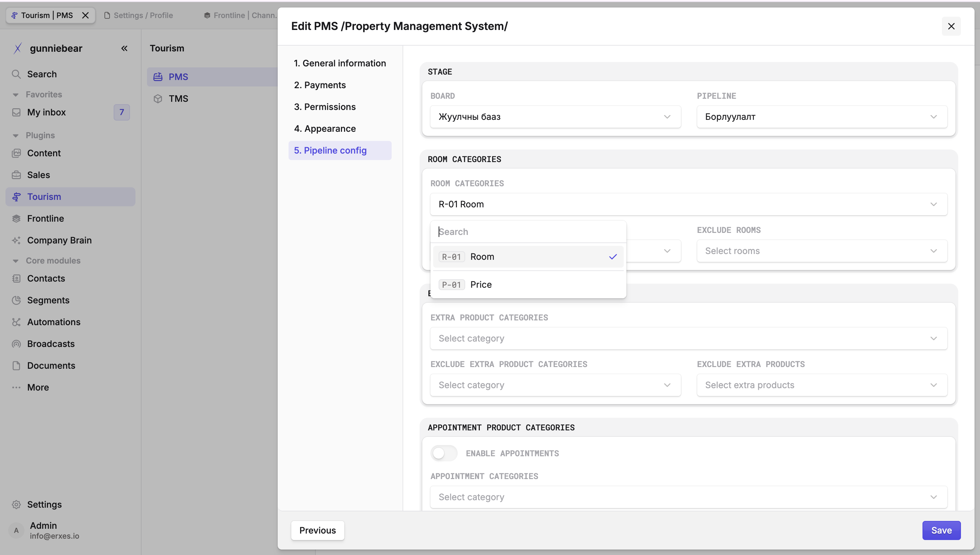This screenshot has width=980, height=555.
Task: Collapse the sidebar with the double-chevron icon
Action: coord(124,48)
